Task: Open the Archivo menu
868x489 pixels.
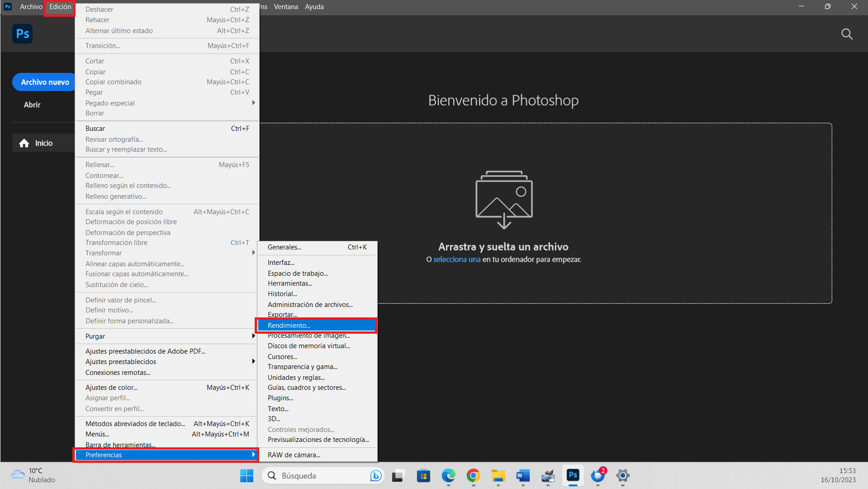Action: [31, 7]
